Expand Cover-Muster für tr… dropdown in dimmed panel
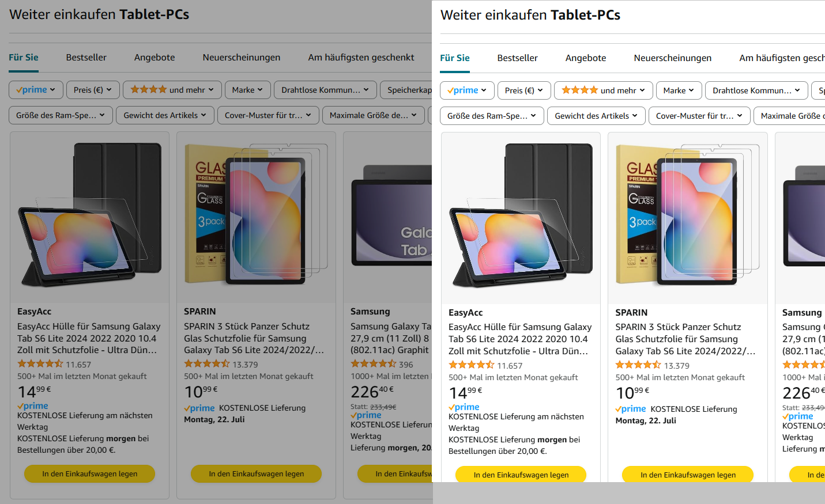 pyautogui.click(x=268, y=115)
